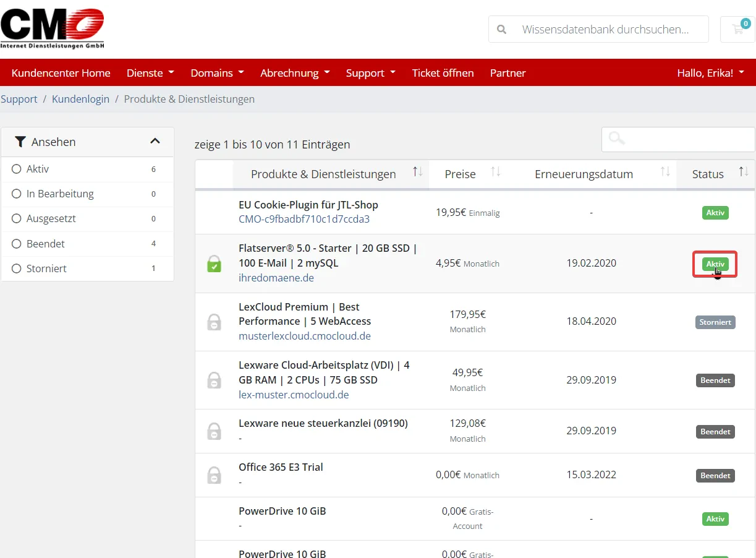Image resolution: width=756 pixels, height=558 pixels.
Task: Open the Abrechnung dropdown menu
Action: [295, 73]
